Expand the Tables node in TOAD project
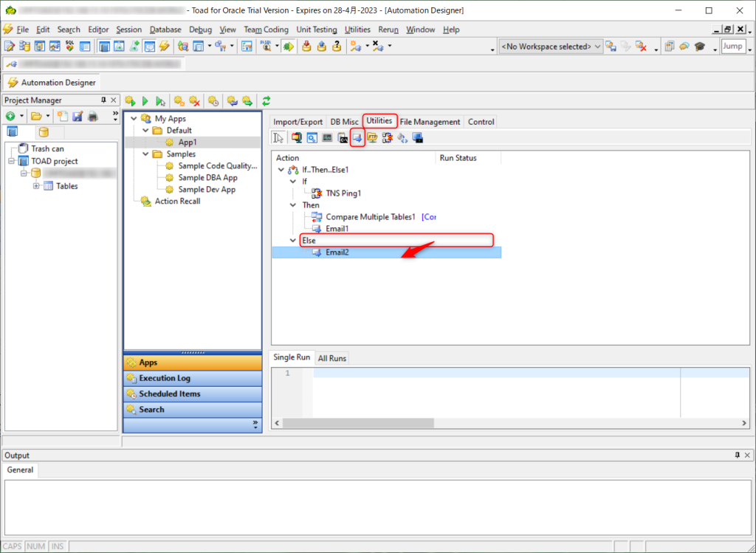The height and width of the screenshot is (553, 756). (x=36, y=186)
